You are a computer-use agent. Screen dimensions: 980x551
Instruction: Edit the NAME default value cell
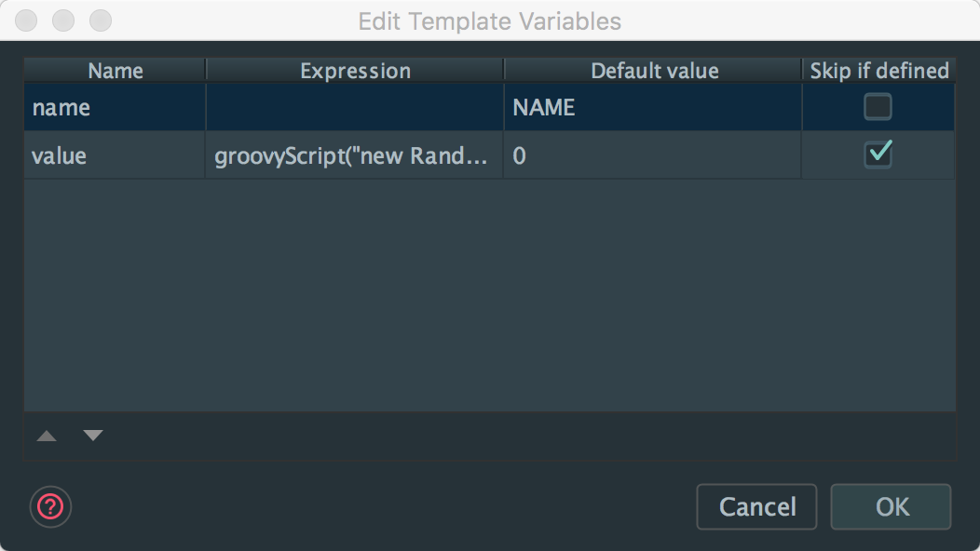click(x=652, y=108)
